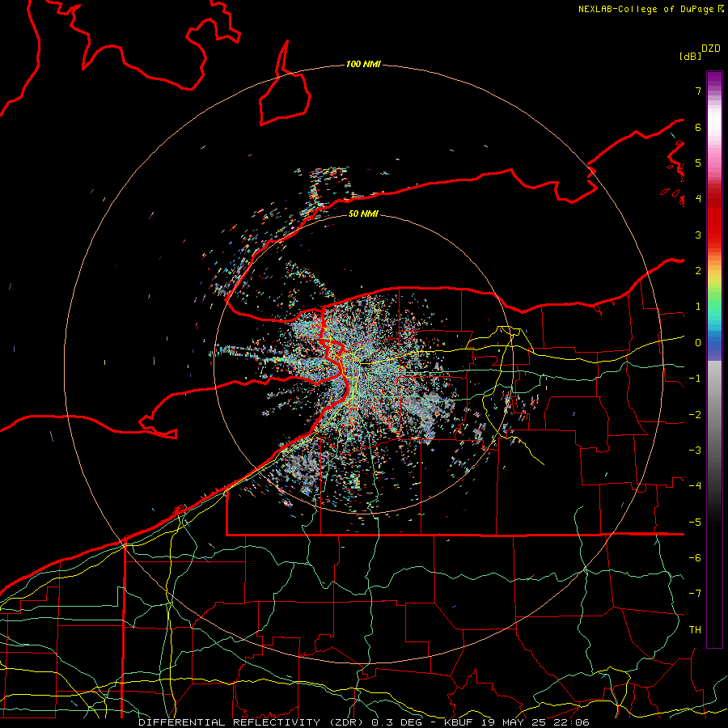Image resolution: width=728 pixels, height=728 pixels.
Task: Click the 5 value on the color scale
Action: [698, 163]
